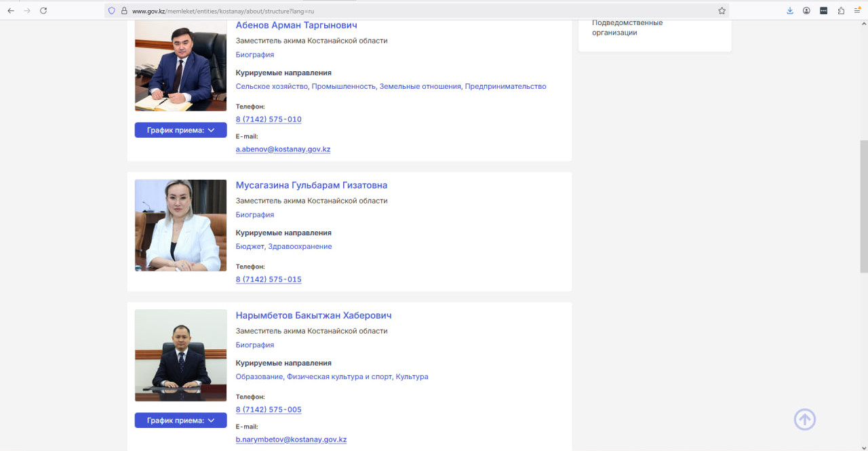868x451 pixels.
Task: Expand График приема under Нарымбетов's photo
Action: click(180, 420)
